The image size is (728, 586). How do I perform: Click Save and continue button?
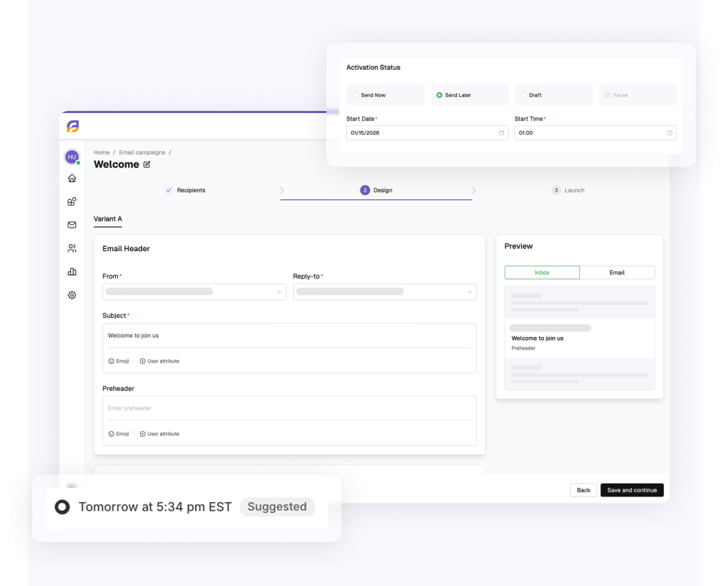(x=631, y=490)
